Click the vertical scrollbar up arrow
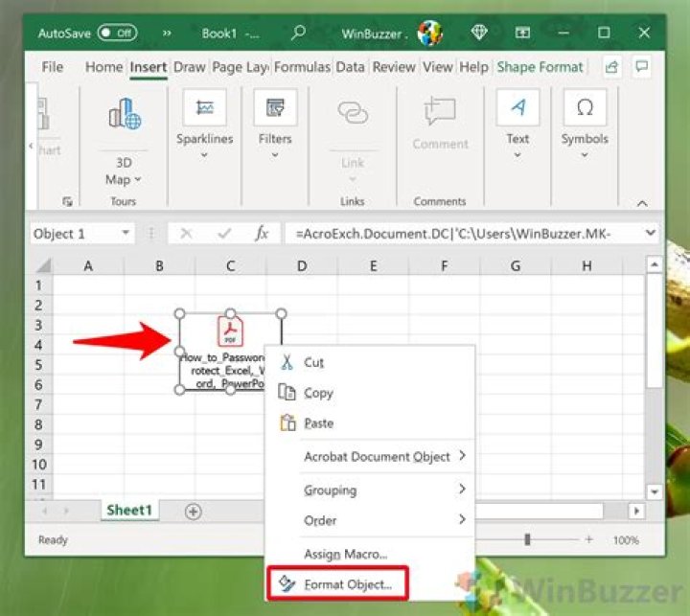This screenshot has height=616, width=690. (654, 264)
